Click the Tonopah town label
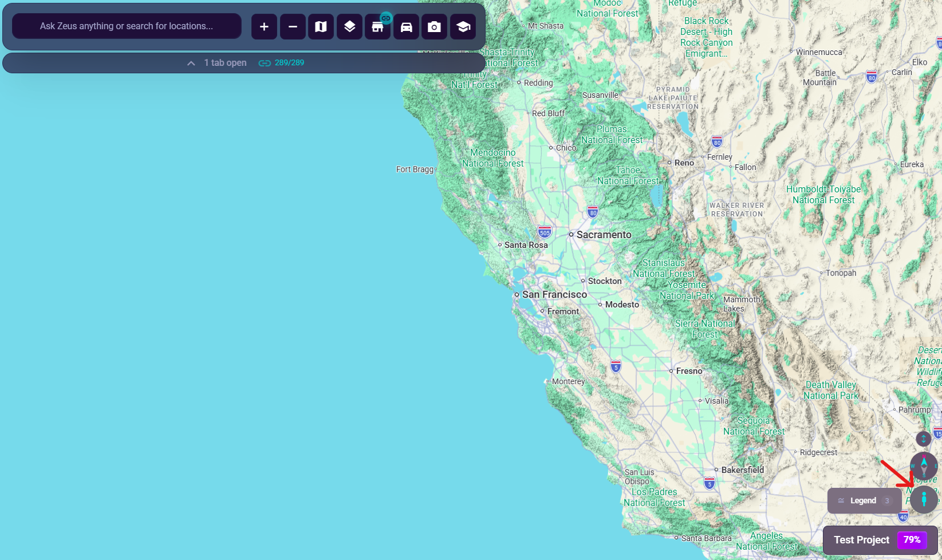The image size is (942, 560). (841, 273)
